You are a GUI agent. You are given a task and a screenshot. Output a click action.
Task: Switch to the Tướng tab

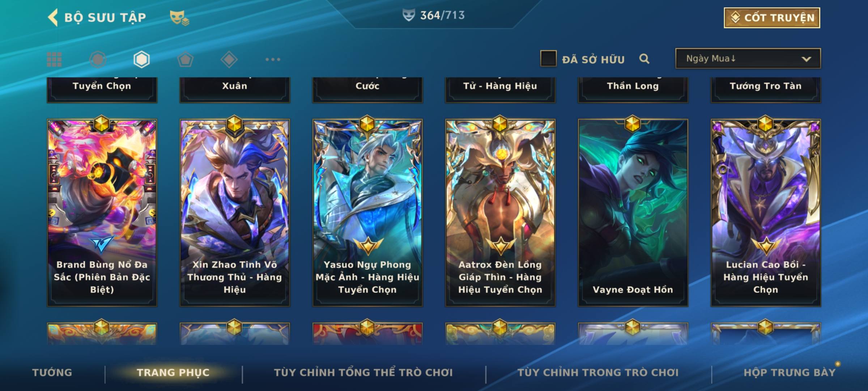52,373
